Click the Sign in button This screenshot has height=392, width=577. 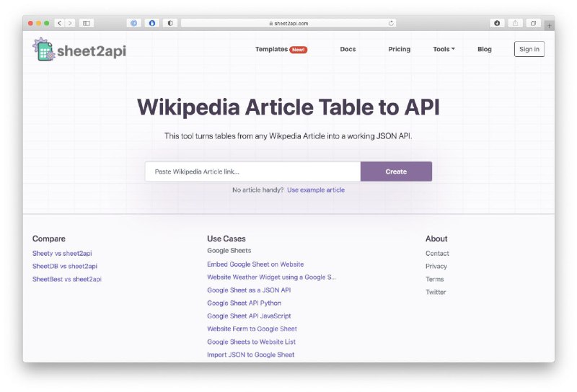(x=529, y=49)
